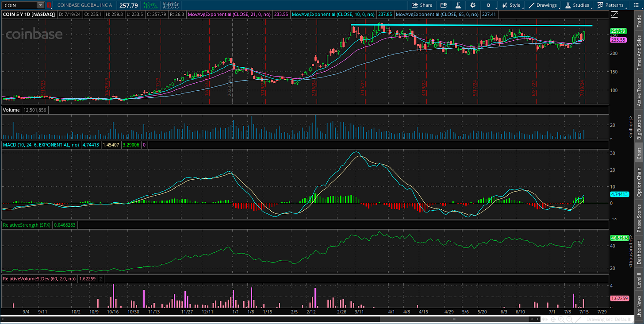
Task: Open the Style dropdown menu
Action: 511,5
